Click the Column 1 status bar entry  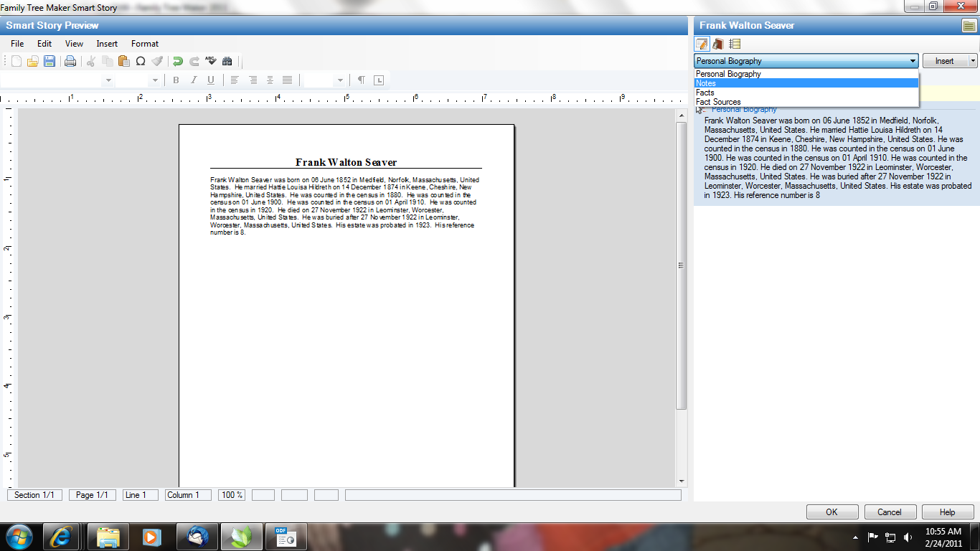pyautogui.click(x=188, y=495)
